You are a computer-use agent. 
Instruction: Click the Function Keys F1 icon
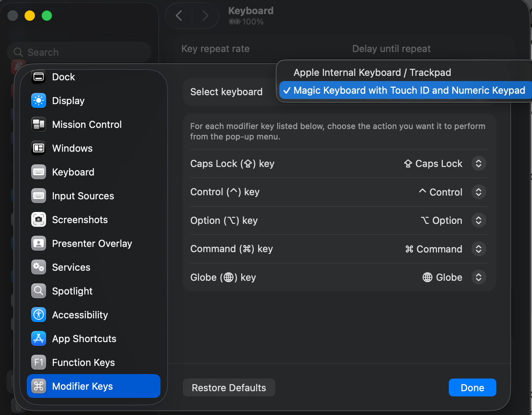pos(39,363)
